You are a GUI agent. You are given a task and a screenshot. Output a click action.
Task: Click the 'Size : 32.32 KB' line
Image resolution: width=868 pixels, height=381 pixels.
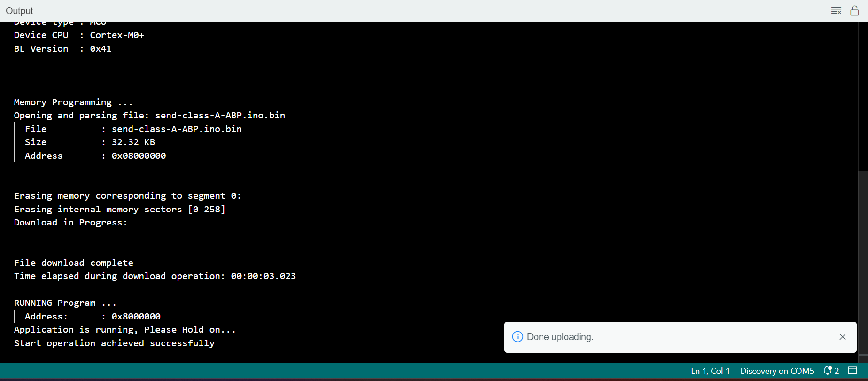pyautogui.click(x=90, y=142)
